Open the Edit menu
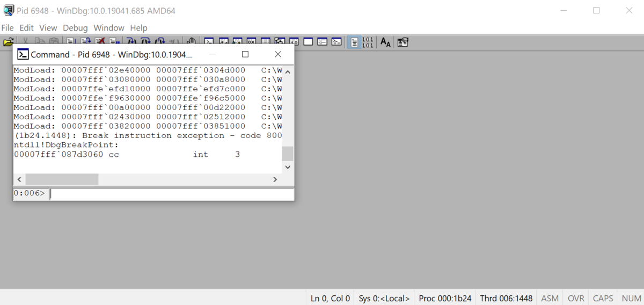644x305 pixels. (x=26, y=27)
